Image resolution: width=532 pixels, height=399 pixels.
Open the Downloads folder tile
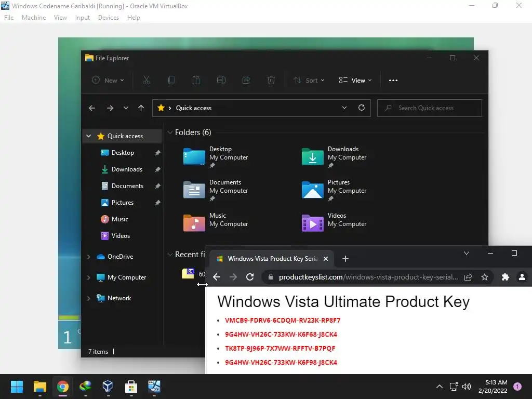[x=334, y=157]
